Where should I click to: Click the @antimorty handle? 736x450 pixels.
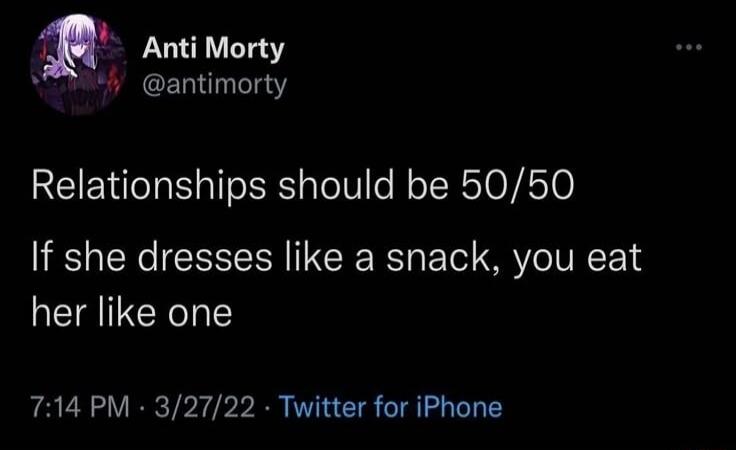click(215, 85)
